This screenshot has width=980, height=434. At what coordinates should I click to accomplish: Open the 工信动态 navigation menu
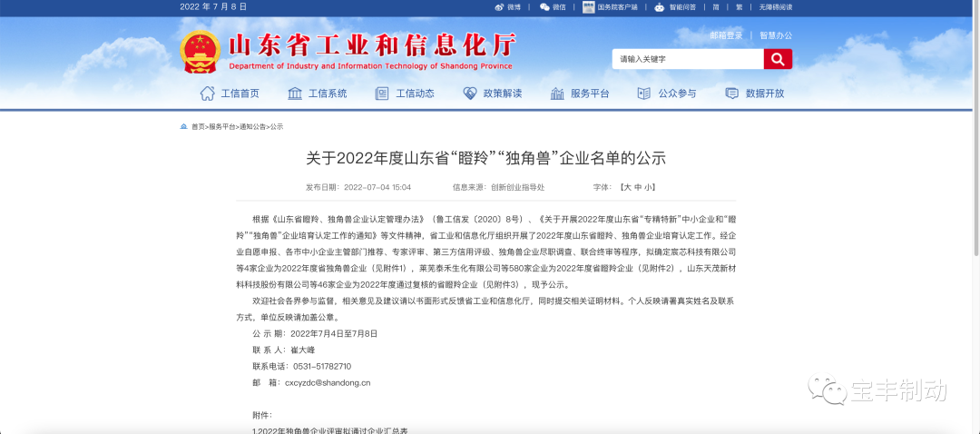point(415,94)
